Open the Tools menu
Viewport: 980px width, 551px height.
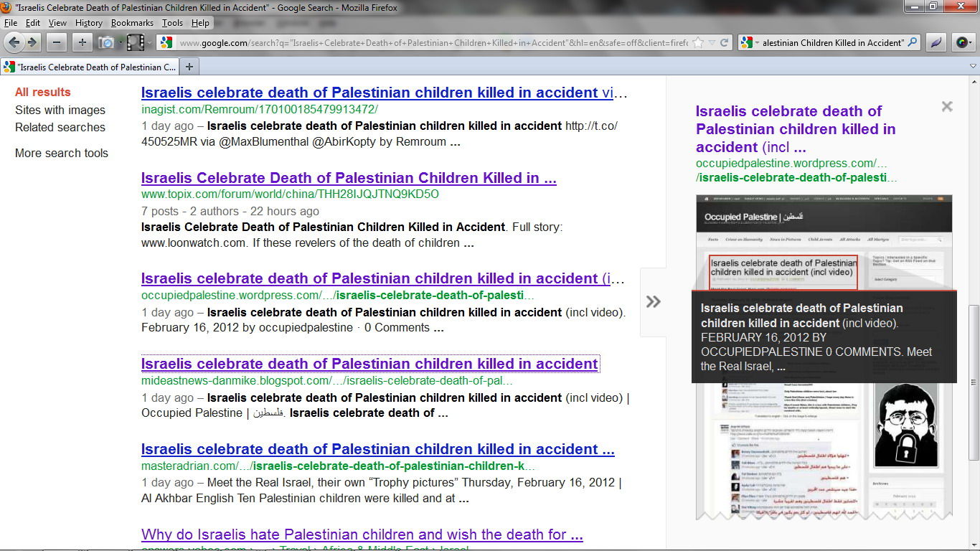pos(172,23)
